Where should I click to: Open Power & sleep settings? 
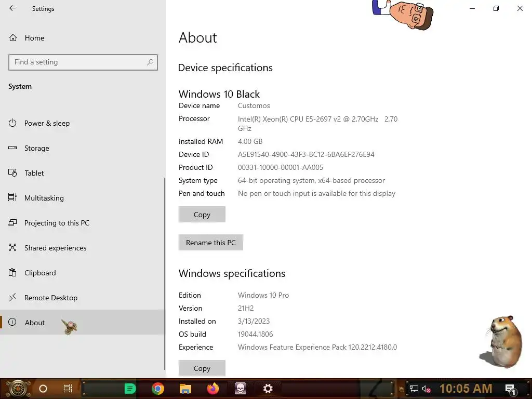tap(83, 123)
